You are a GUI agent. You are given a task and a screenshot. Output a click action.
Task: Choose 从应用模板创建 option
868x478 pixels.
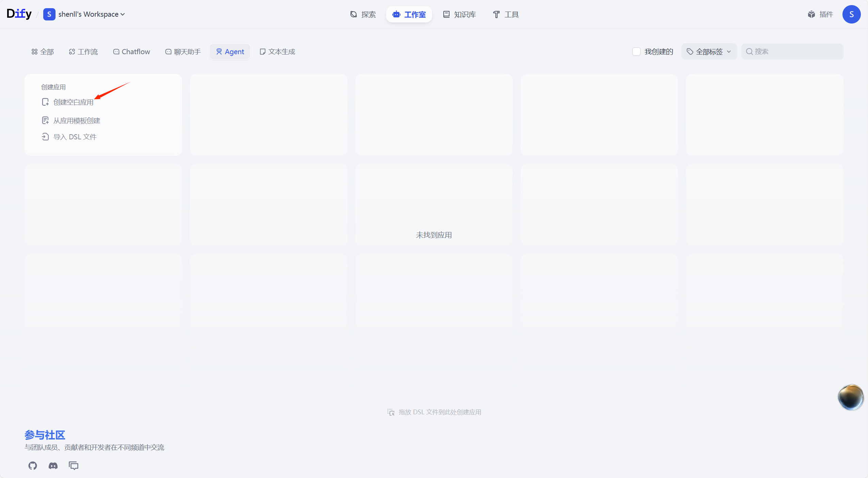point(76,121)
